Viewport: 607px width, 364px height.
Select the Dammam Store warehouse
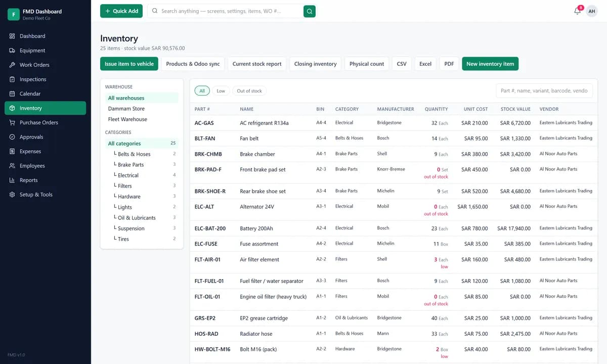pyautogui.click(x=142, y=109)
